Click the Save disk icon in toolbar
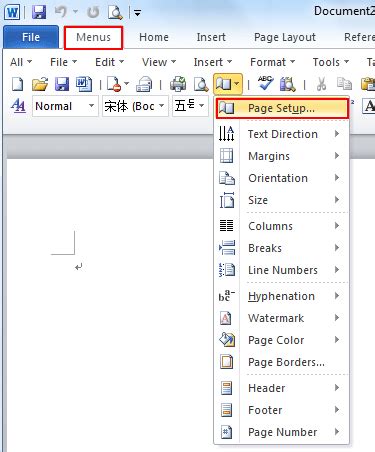This screenshot has width=375, height=452. pyautogui.click(x=62, y=84)
